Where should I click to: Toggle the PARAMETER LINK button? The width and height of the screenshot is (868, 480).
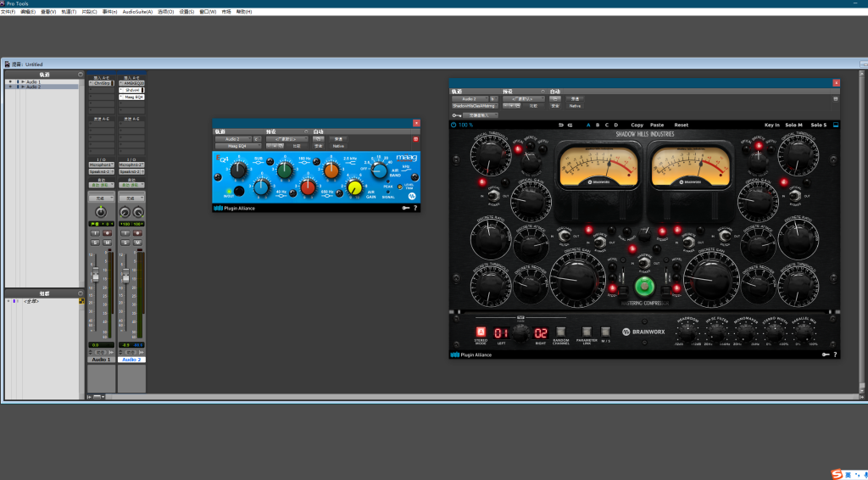pyautogui.click(x=587, y=332)
